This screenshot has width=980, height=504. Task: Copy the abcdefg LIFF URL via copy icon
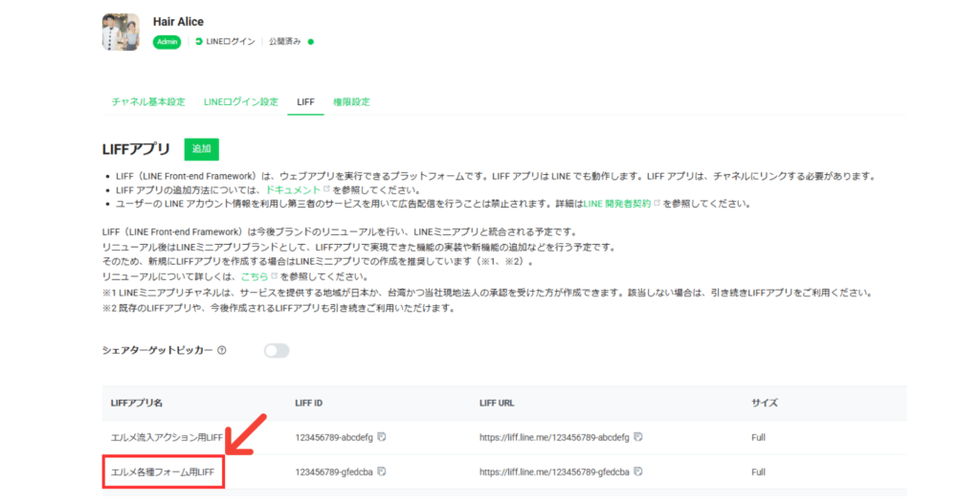tap(638, 437)
